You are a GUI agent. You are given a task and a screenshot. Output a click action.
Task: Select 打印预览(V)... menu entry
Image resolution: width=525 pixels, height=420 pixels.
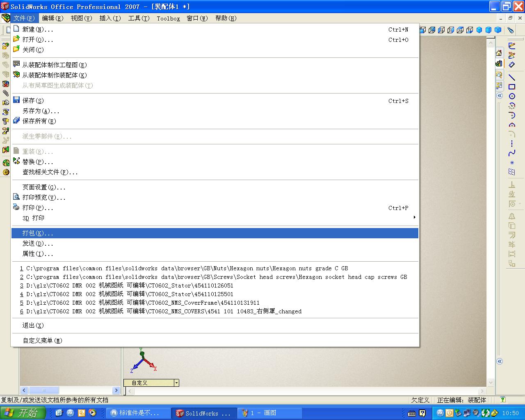(215, 198)
